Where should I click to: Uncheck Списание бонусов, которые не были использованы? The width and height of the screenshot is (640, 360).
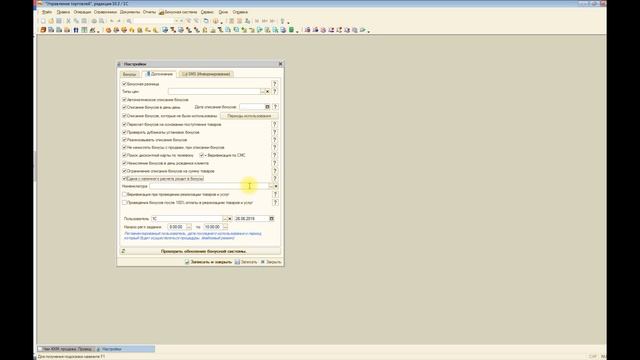click(x=124, y=116)
